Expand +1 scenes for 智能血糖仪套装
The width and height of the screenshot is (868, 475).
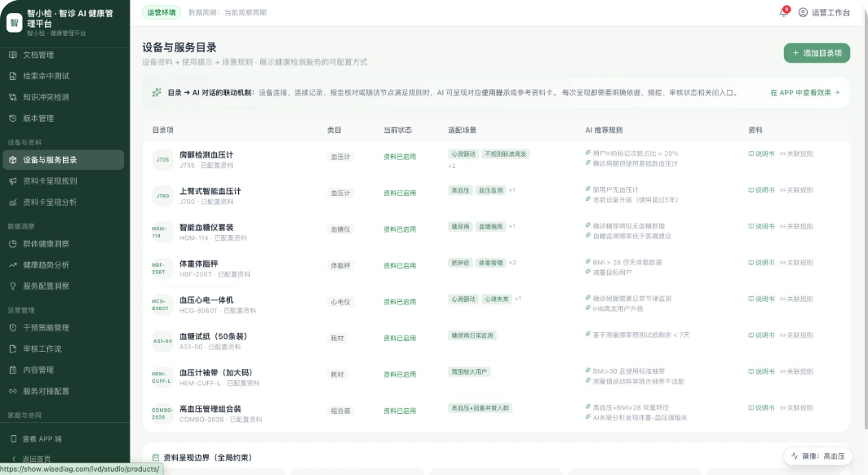(x=512, y=226)
